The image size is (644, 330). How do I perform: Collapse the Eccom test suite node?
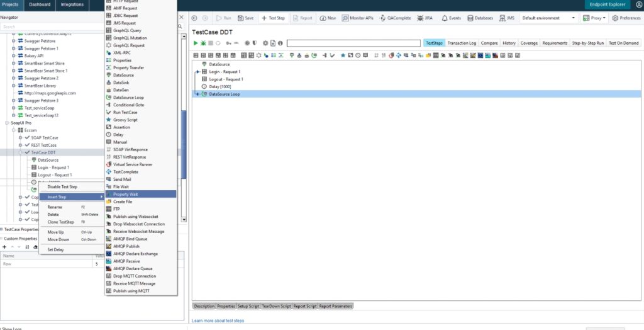14,130
